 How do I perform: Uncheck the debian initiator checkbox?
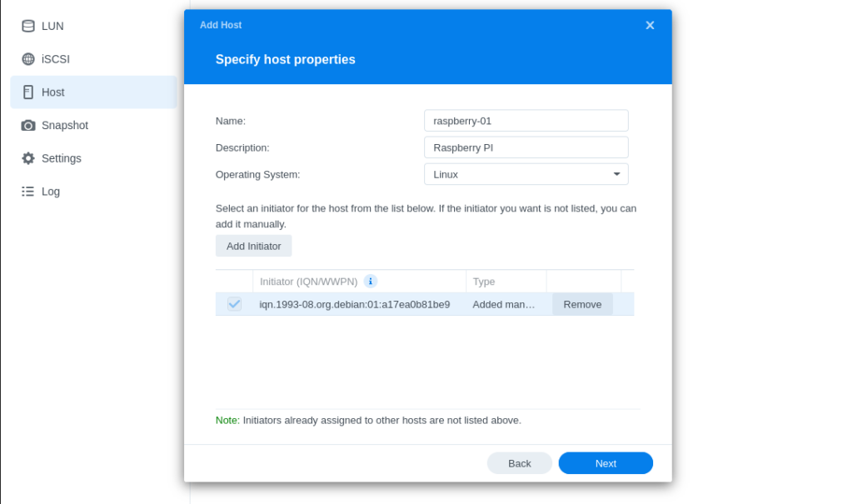point(234,304)
